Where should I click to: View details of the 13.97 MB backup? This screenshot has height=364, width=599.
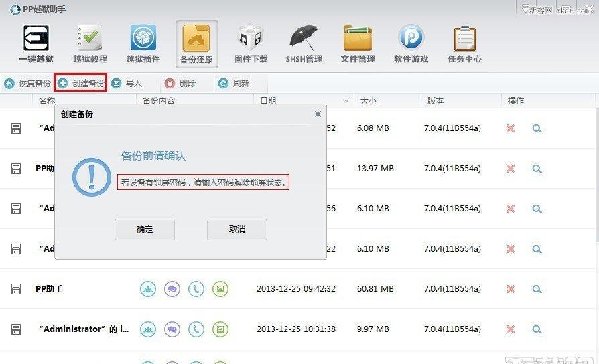[537, 169]
